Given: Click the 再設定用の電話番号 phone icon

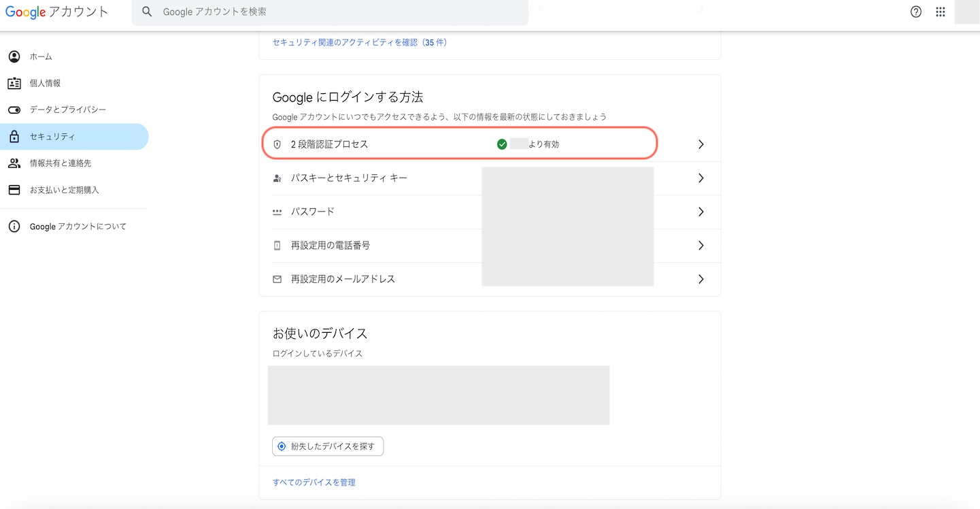Looking at the screenshot, I should [277, 246].
